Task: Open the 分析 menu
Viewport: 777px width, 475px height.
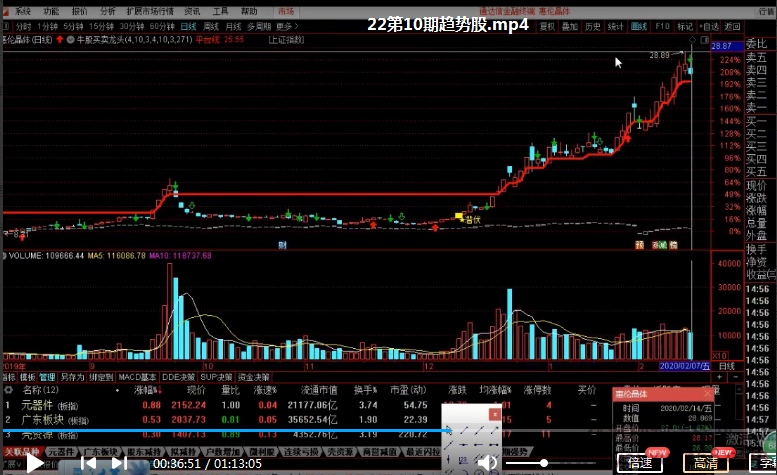Action: coord(107,11)
